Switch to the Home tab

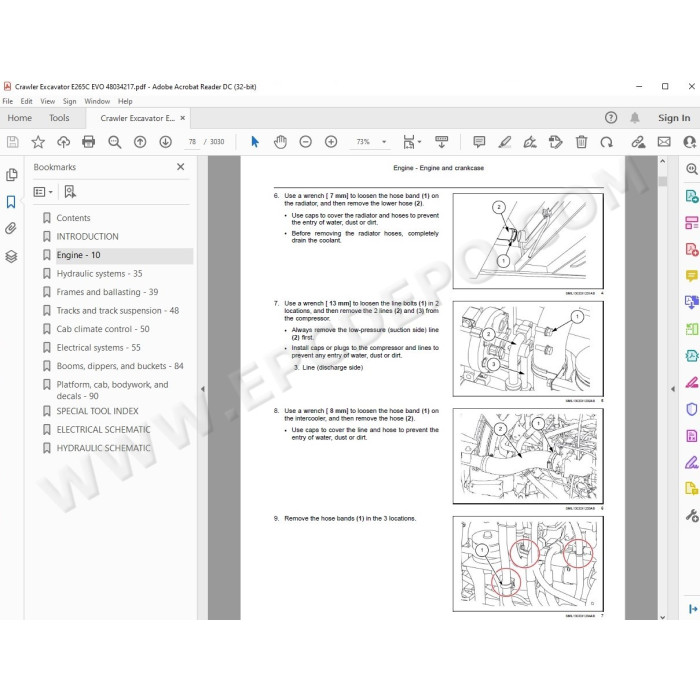[x=20, y=118]
